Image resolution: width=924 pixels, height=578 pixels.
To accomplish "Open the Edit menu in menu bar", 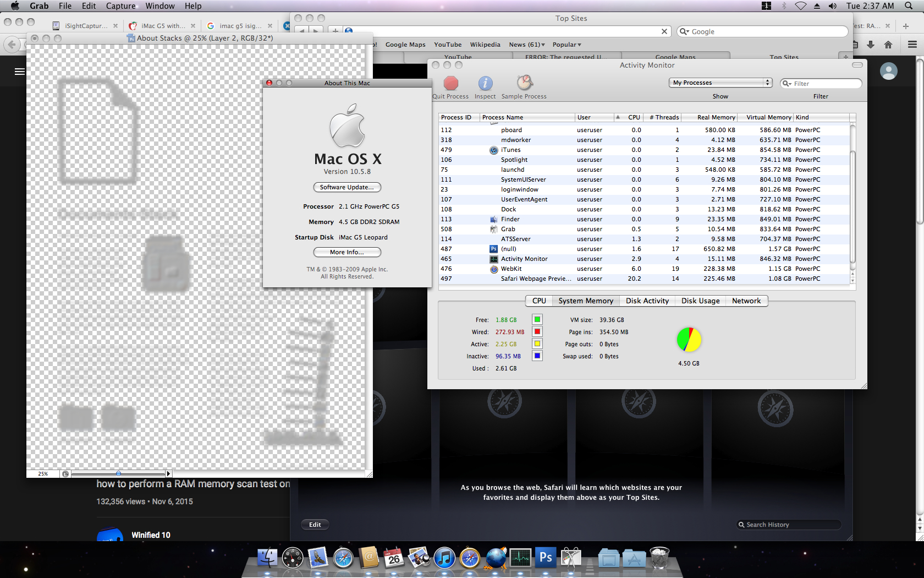I will point(89,6).
